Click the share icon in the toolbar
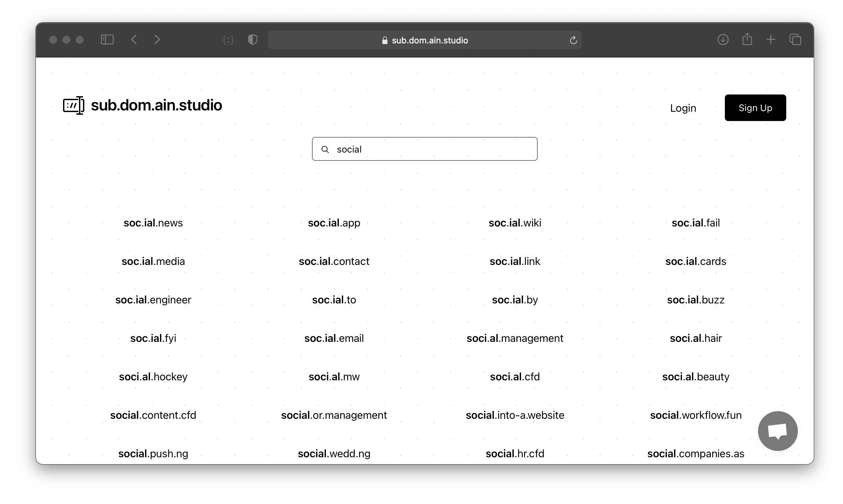Viewport: 843px width, 504px height. pyautogui.click(x=747, y=39)
